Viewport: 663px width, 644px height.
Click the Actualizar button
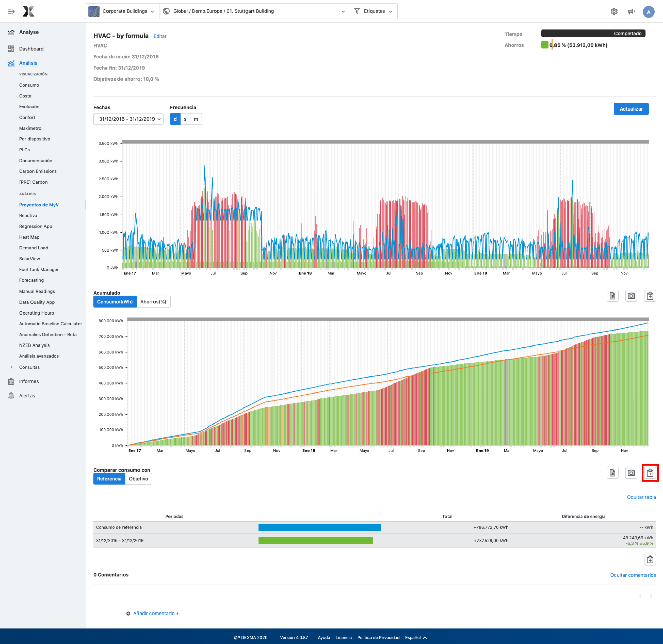pos(631,109)
